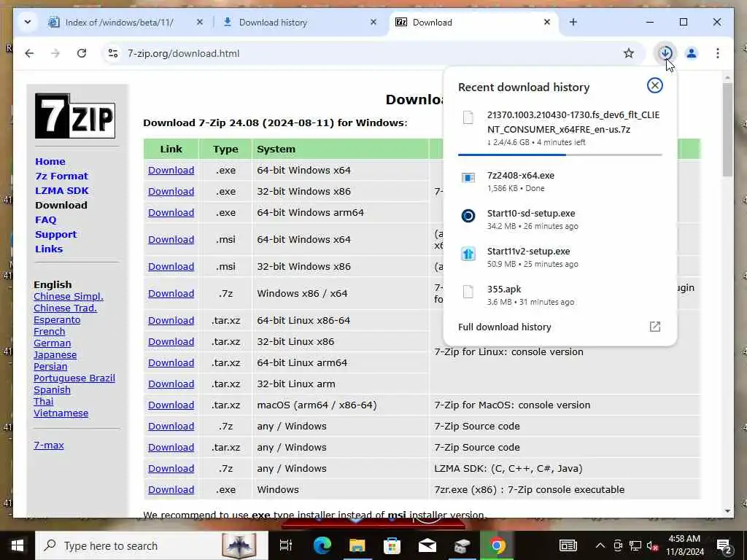Switch language to Portuguese Brazil
Image resolution: width=747 pixels, height=560 pixels.
tap(74, 378)
